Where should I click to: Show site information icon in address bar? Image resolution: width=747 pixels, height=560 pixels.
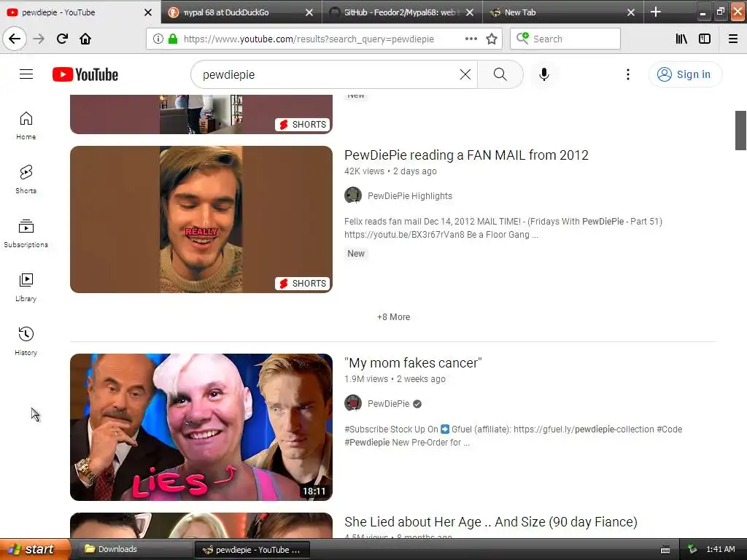tap(158, 39)
